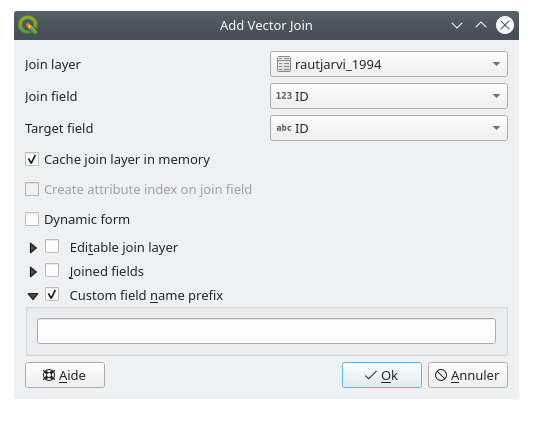Click the roll-up chevron in title bar
Screen dimensions: 533x421
pos(481,25)
